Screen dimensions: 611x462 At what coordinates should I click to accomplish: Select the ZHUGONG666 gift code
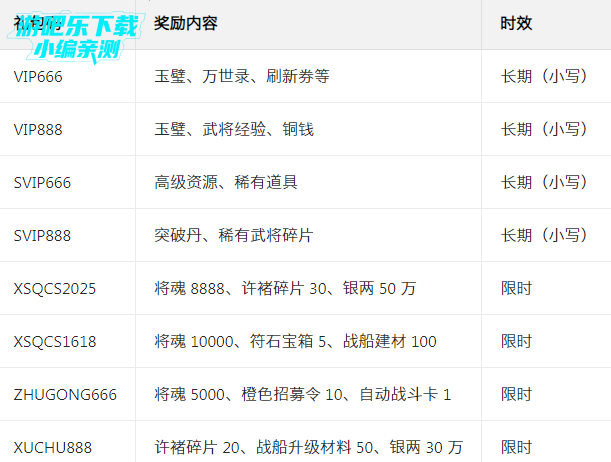coord(65,394)
